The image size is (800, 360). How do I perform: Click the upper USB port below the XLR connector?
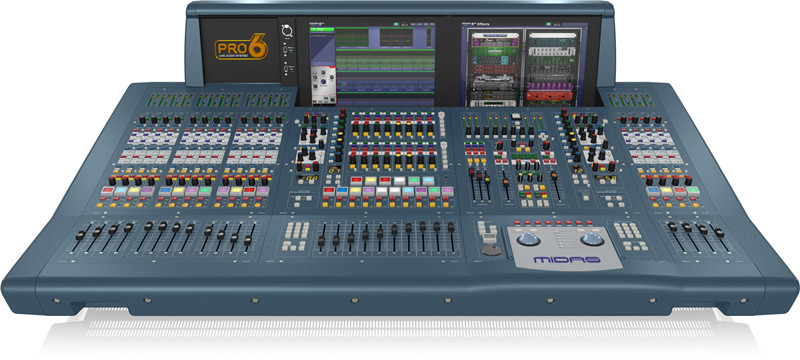coord(286,50)
